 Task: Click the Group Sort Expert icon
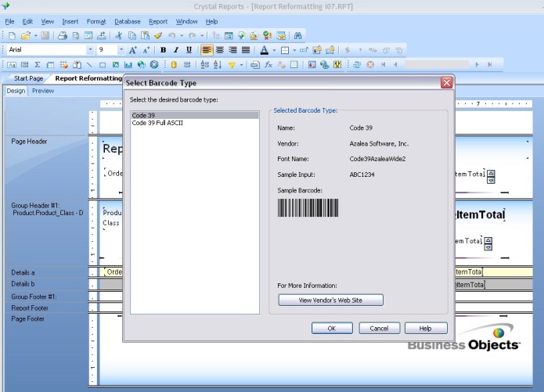205,65
